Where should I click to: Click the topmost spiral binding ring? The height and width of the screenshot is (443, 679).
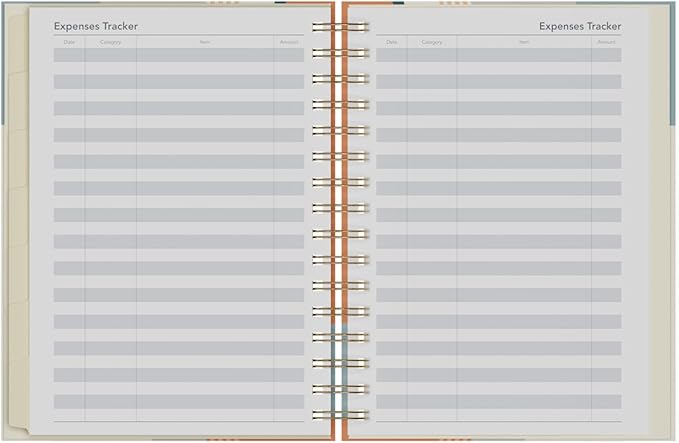[340, 26]
